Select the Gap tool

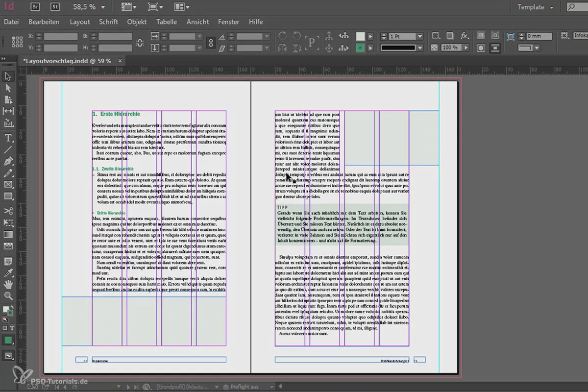pyautogui.click(x=8, y=111)
